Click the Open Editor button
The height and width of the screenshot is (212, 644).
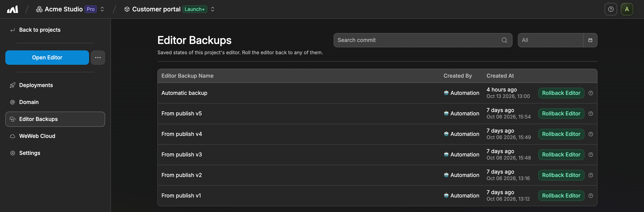tap(47, 58)
